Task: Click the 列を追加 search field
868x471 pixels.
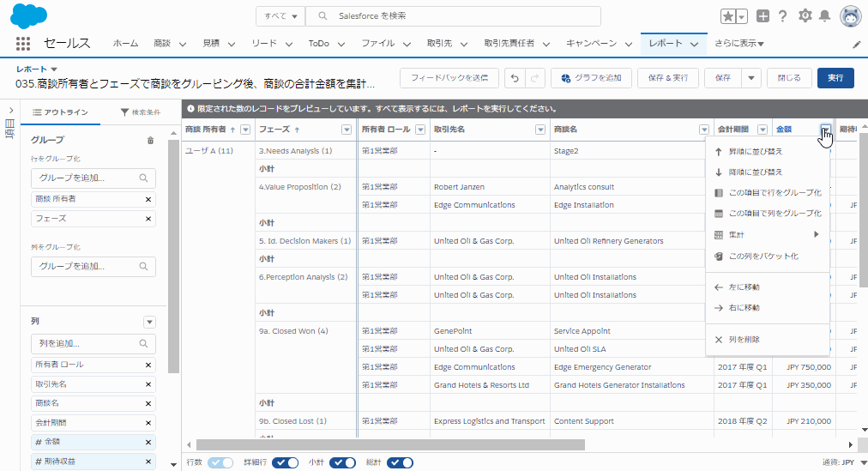Action: point(93,344)
